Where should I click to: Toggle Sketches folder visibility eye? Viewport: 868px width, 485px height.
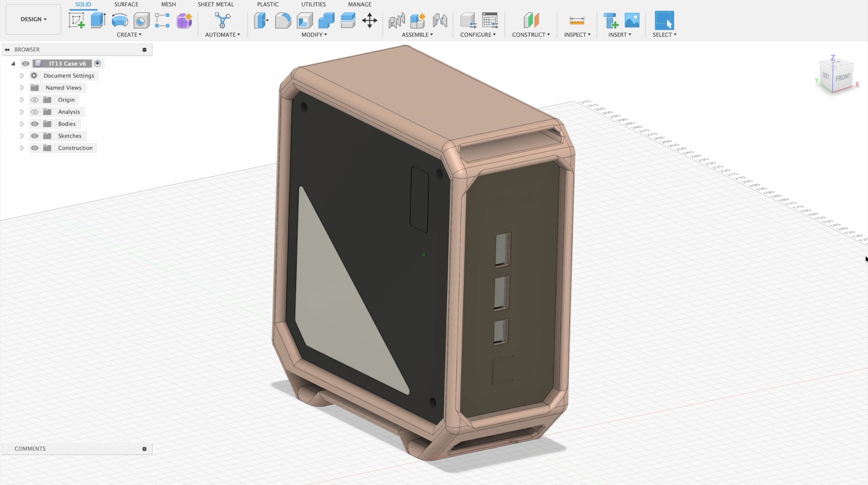tap(35, 136)
